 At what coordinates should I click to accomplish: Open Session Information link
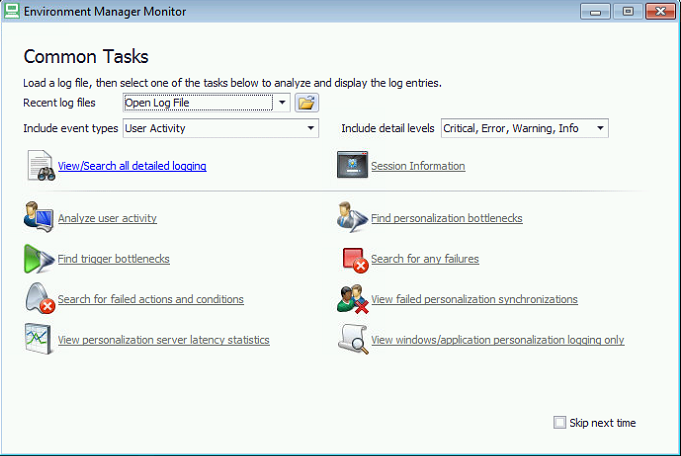(x=418, y=166)
